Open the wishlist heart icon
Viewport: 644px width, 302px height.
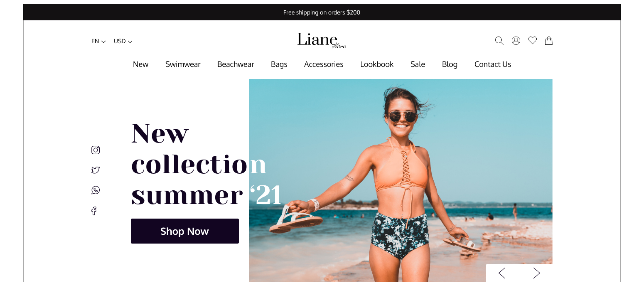pos(532,40)
